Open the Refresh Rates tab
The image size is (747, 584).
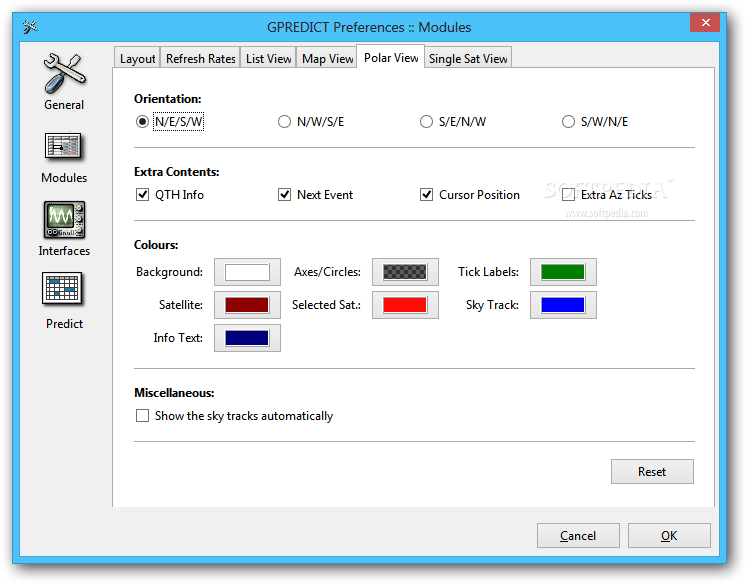coord(201,59)
